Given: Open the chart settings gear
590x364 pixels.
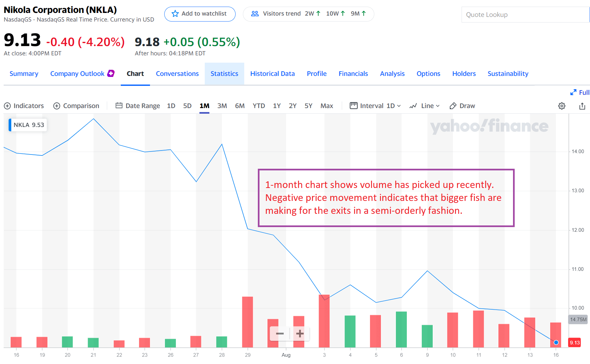Looking at the screenshot, I should pos(562,106).
